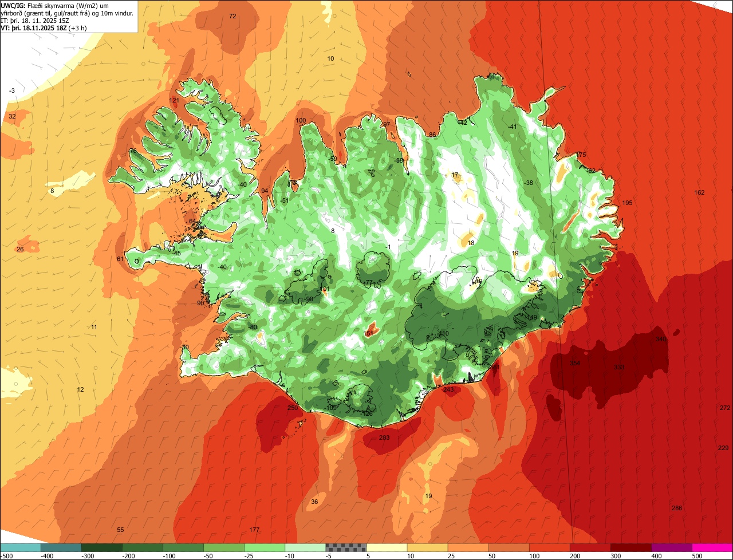
Task: Click the flux value 36 on the map
Action: (x=314, y=502)
